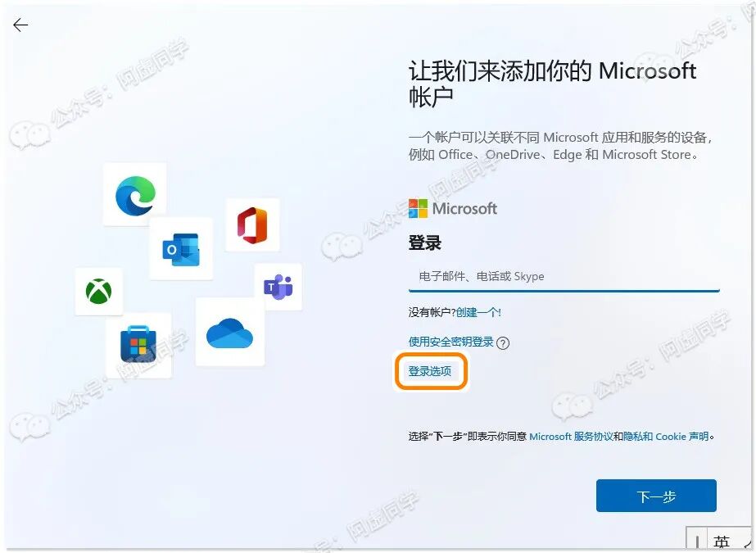The height and width of the screenshot is (553, 756).
Task: Focus the email, phone or Skype field
Action: coord(564,277)
